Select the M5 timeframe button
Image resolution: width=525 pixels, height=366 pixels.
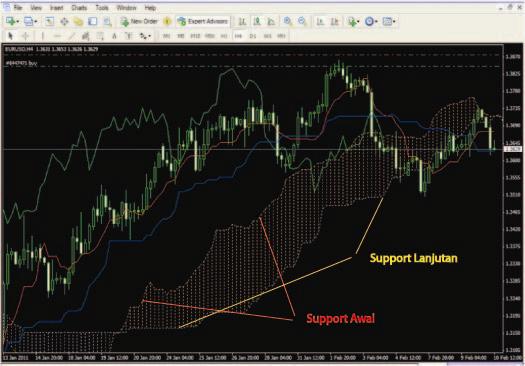180,36
